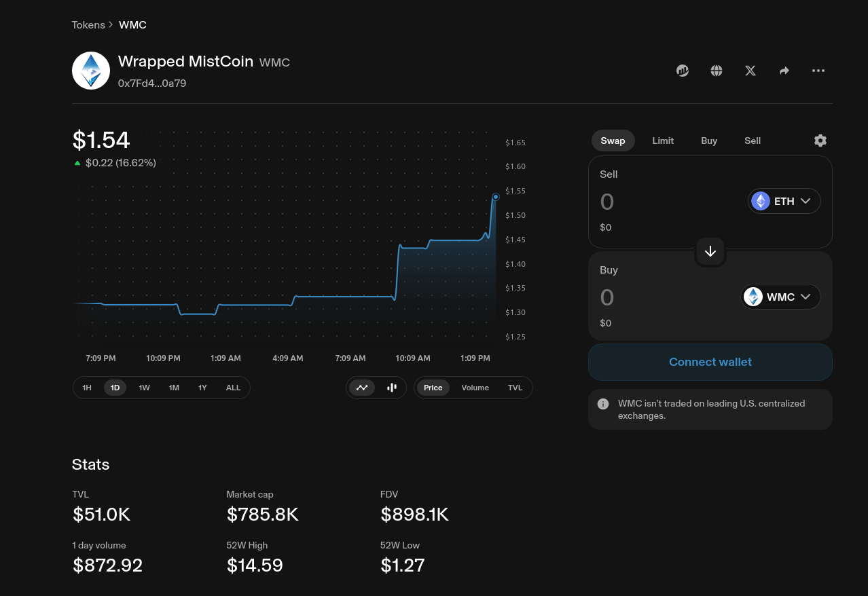The image size is (868, 596).
Task: Switch to the candlestick chart view
Action: (x=391, y=387)
